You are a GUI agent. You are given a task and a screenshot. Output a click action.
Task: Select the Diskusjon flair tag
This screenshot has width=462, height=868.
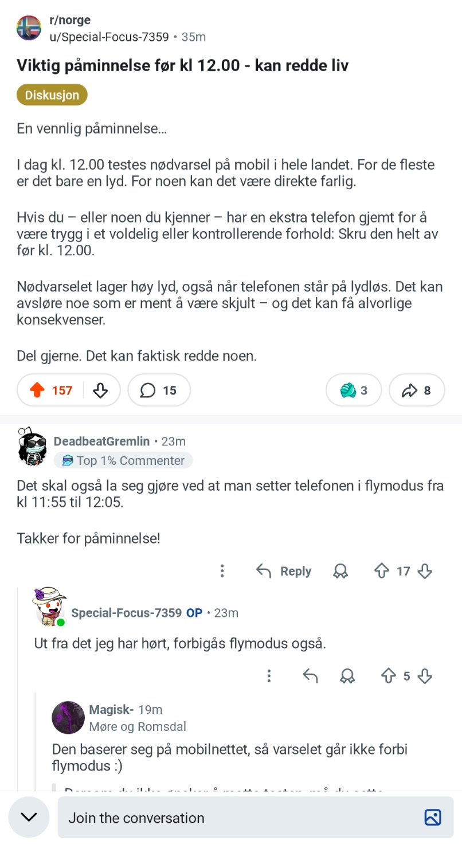click(52, 95)
